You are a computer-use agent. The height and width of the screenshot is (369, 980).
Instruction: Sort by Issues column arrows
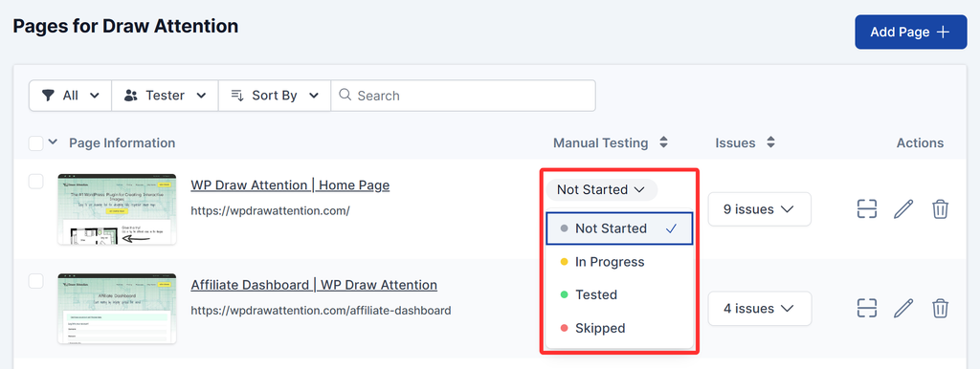click(x=770, y=142)
